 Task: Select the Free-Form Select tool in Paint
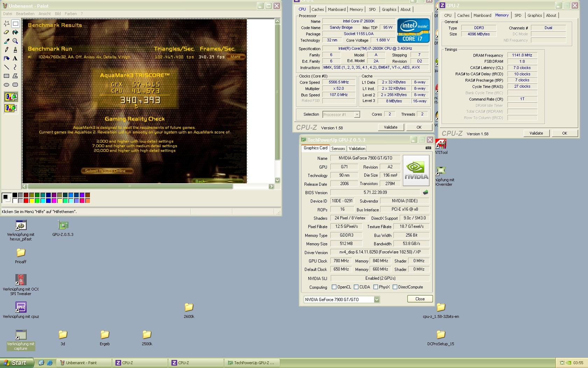click(7, 23)
